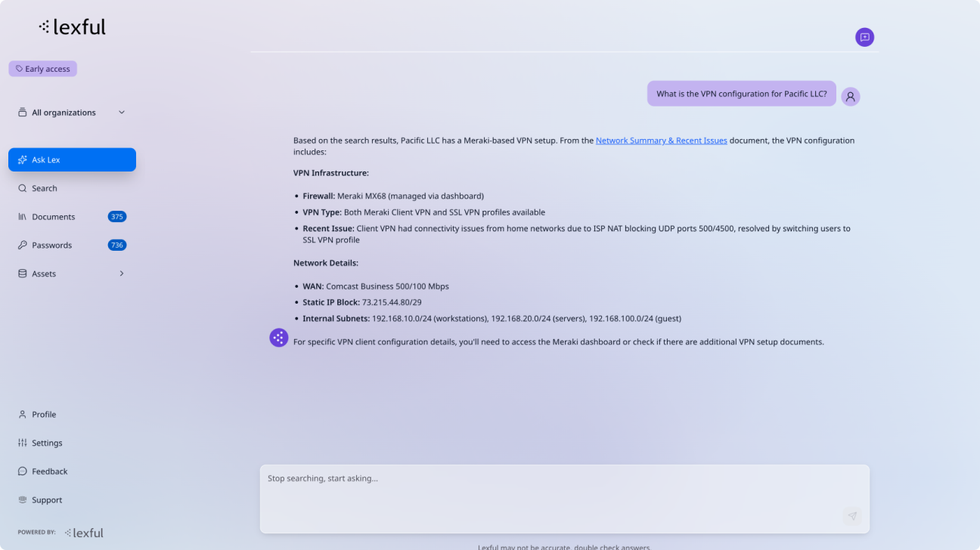Open the Search magnifier icon in sidebar
The image size is (980, 550).
point(21,187)
